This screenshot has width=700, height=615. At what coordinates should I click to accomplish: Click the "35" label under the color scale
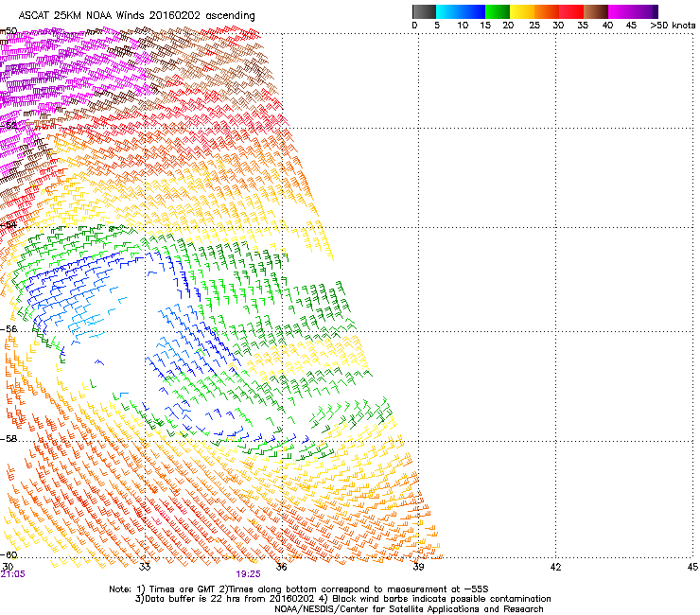583,26
